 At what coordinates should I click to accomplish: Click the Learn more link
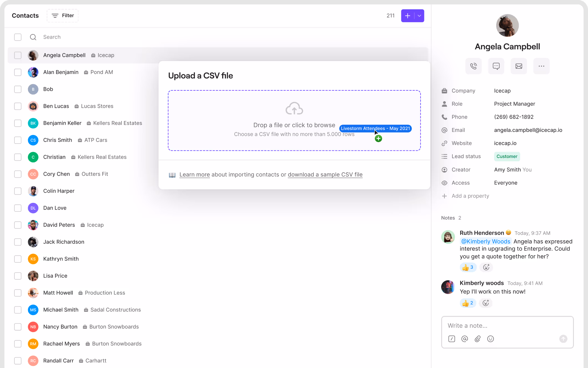pyautogui.click(x=194, y=175)
